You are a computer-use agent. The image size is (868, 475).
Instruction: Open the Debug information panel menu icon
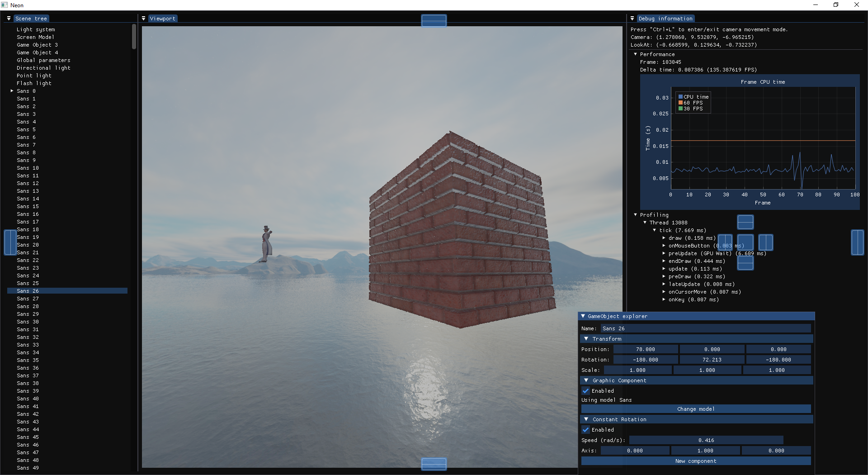pyautogui.click(x=632, y=19)
